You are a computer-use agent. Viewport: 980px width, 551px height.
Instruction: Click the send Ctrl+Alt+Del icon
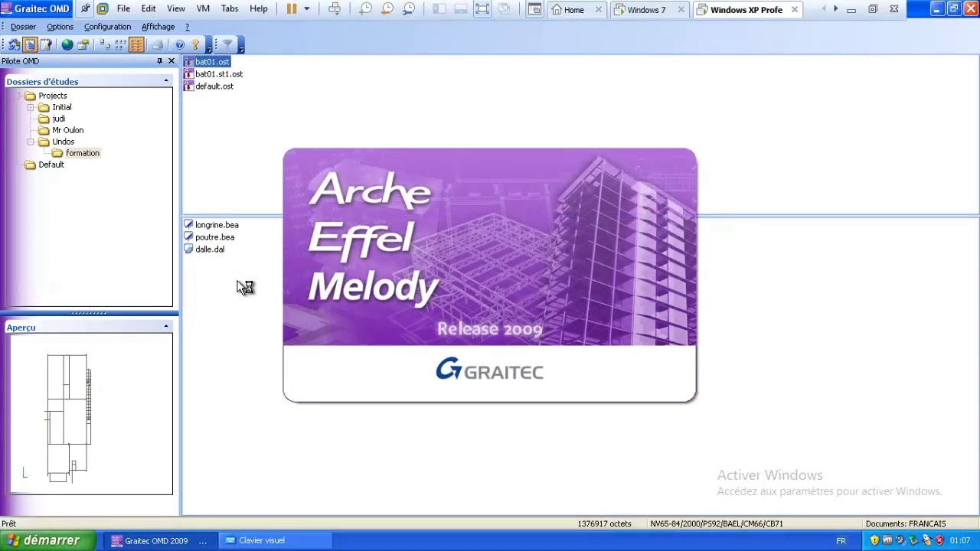click(335, 9)
